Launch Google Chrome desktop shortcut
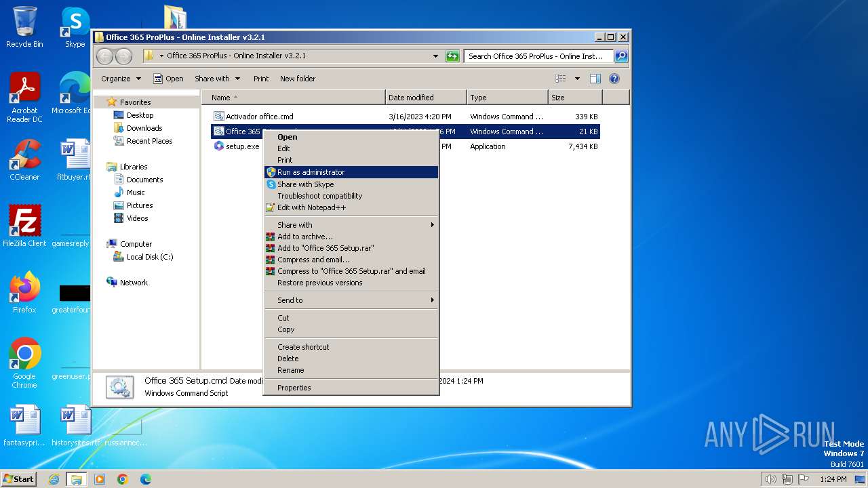Viewport: 868px width, 488px height. click(x=24, y=363)
